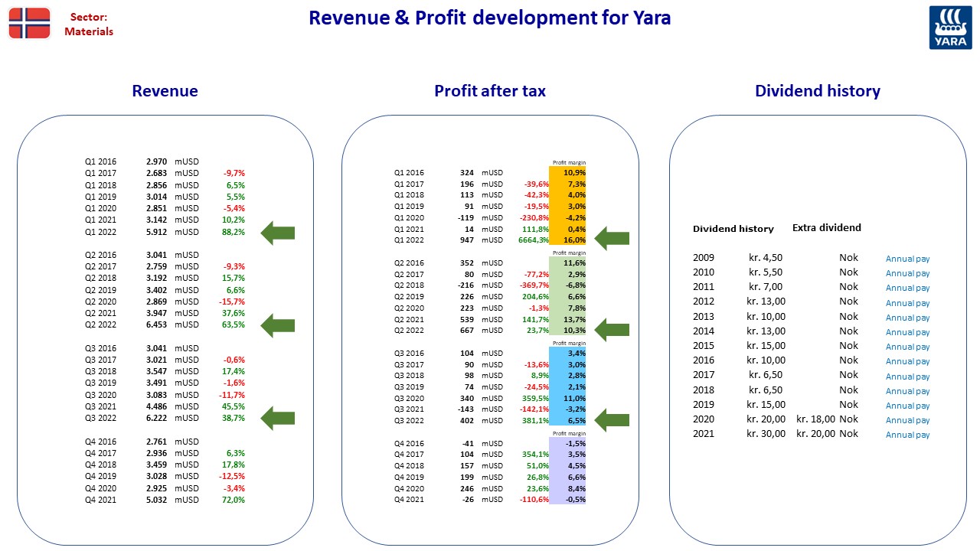This screenshot has height=551, width=980.
Task: Click the -110,6% change for Q4 2021
Action: (x=534, y=500)
